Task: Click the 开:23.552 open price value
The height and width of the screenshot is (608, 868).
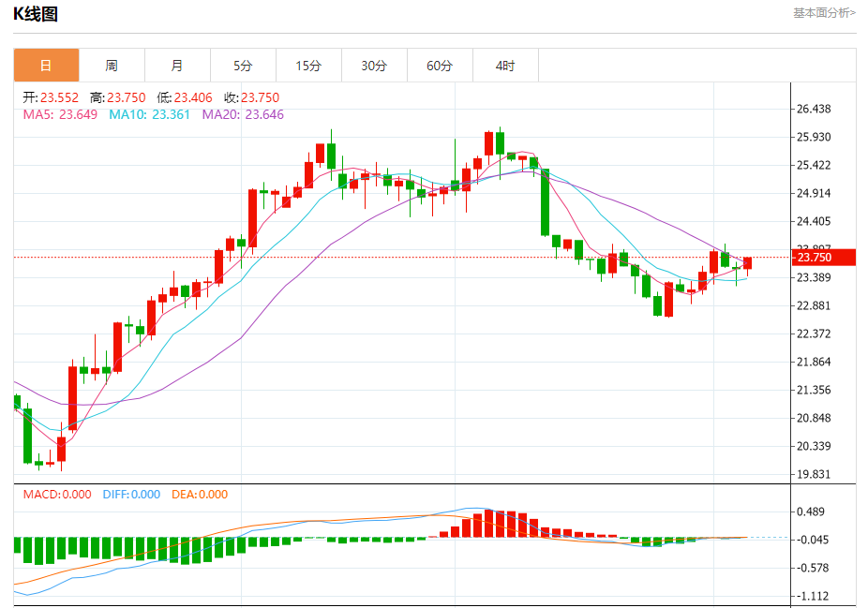Action: pyautogui.click(x=51, y=98)
